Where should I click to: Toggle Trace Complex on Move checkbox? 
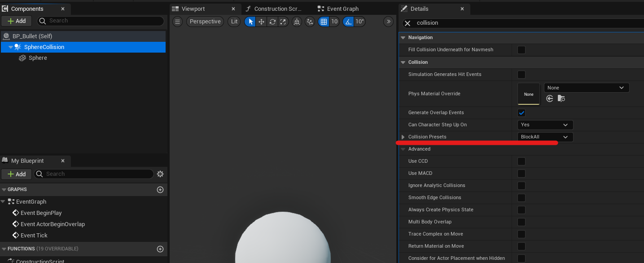[521, 234]
